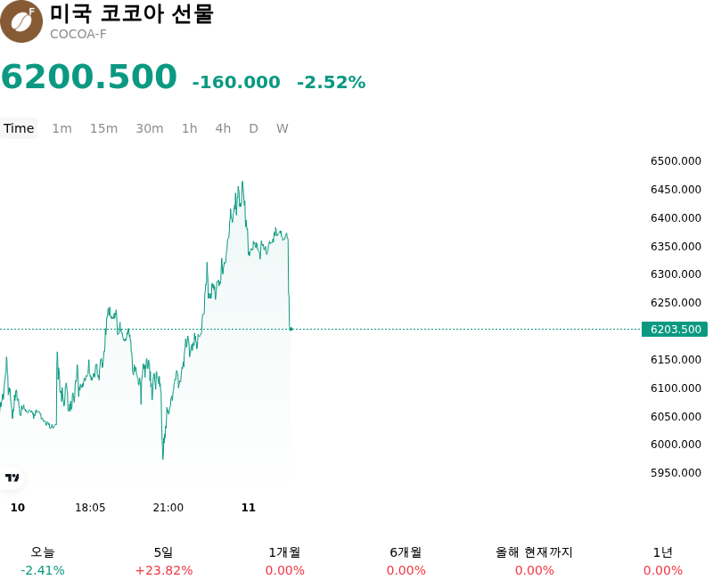Open the TradingView logo badge
Viewport: 713px width, 588px height.
click(x=12, y=478)
